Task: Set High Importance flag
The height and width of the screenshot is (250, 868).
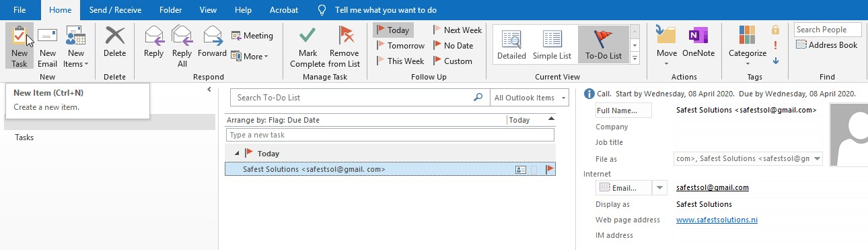Action: pyautogui.click(x=776, y=45)
